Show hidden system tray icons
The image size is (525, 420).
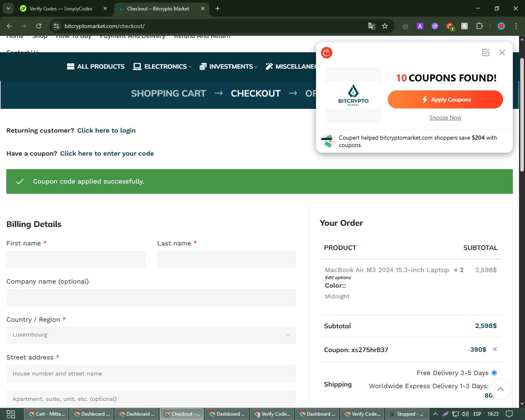point(435,414)
